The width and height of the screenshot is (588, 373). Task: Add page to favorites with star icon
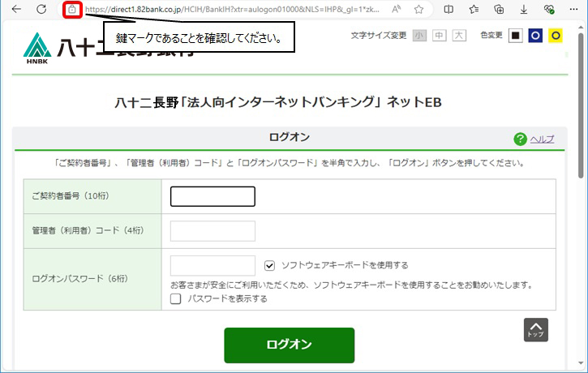click(418, 10)
